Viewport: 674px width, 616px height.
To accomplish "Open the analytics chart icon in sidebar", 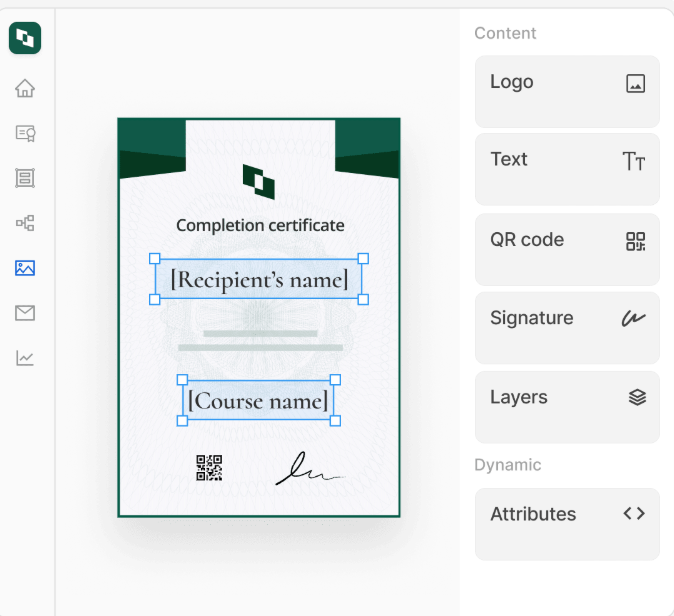I will pos(25,358).
